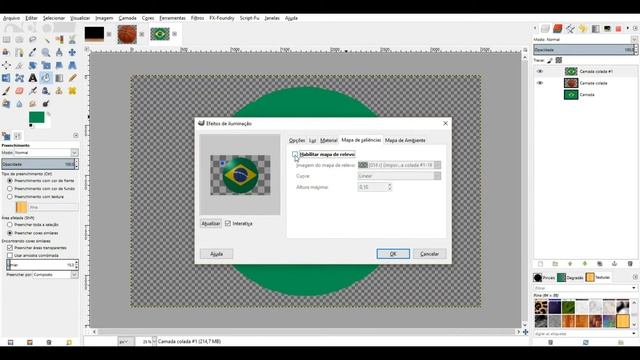Select the Free Select lasso tool

pos(33,40)
